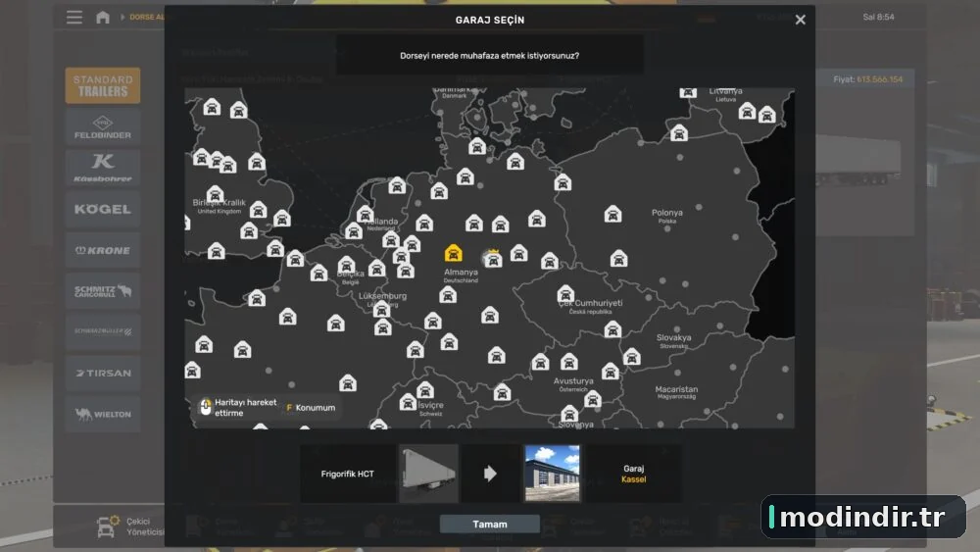980x552 pixels.
Task: Pick the garage above Hollanda label
Action: 365,215
